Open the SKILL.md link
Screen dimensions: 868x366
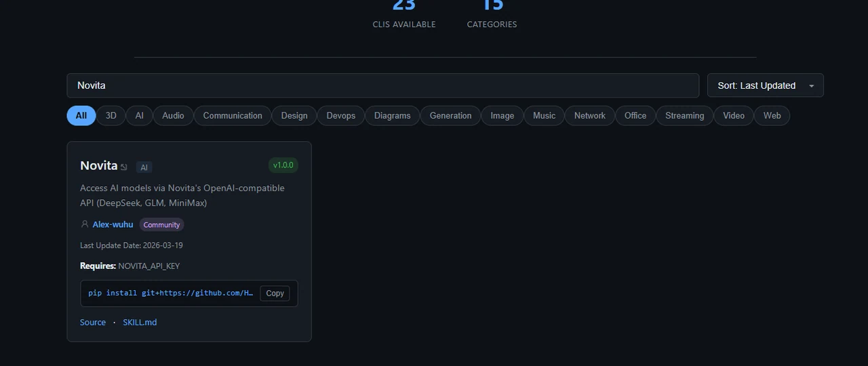(140, 323)
